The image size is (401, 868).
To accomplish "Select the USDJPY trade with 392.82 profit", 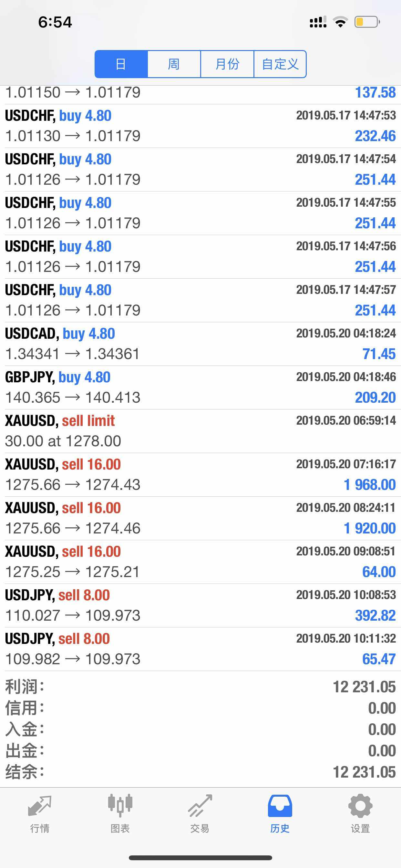I will tap(200, 605).
